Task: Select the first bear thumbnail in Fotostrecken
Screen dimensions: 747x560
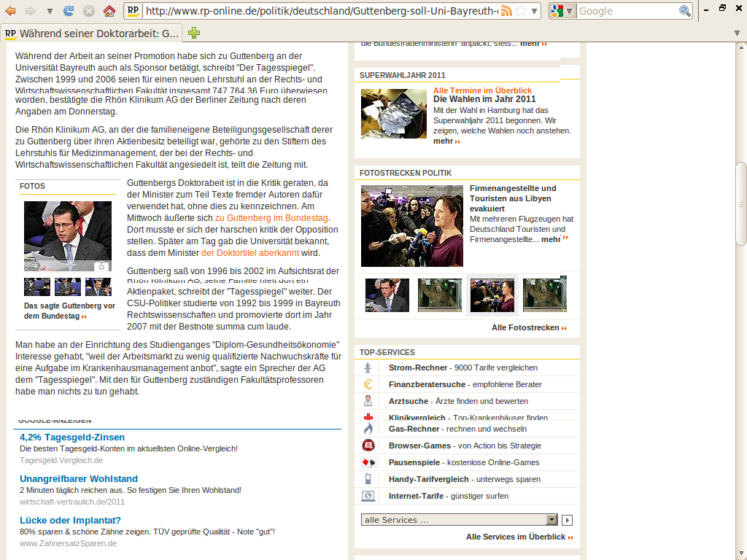Action: coord(439,295)
